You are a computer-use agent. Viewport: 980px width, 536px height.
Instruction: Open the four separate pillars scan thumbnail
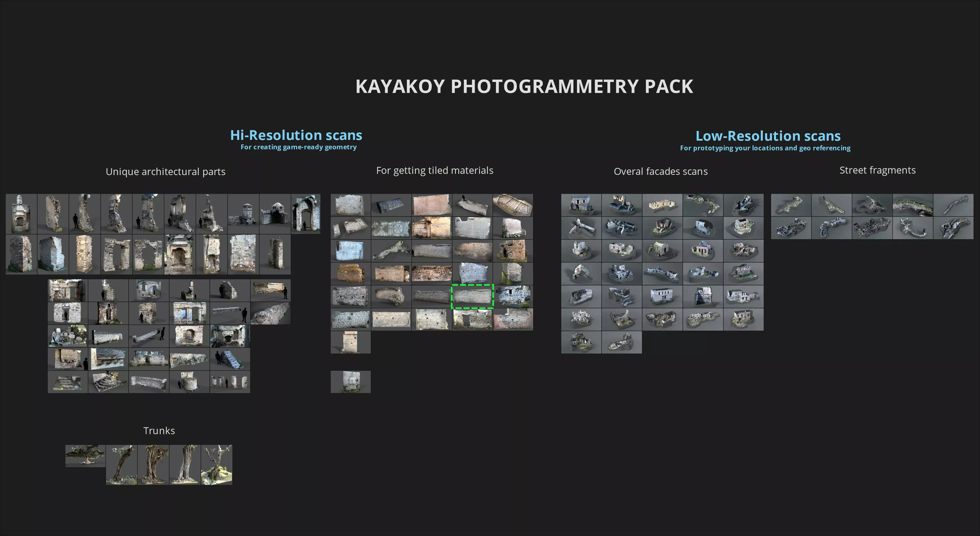230,382
